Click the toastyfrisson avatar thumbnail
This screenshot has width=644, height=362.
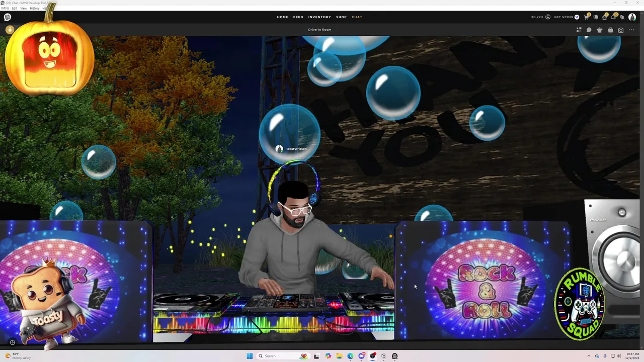tap(279, 149)
